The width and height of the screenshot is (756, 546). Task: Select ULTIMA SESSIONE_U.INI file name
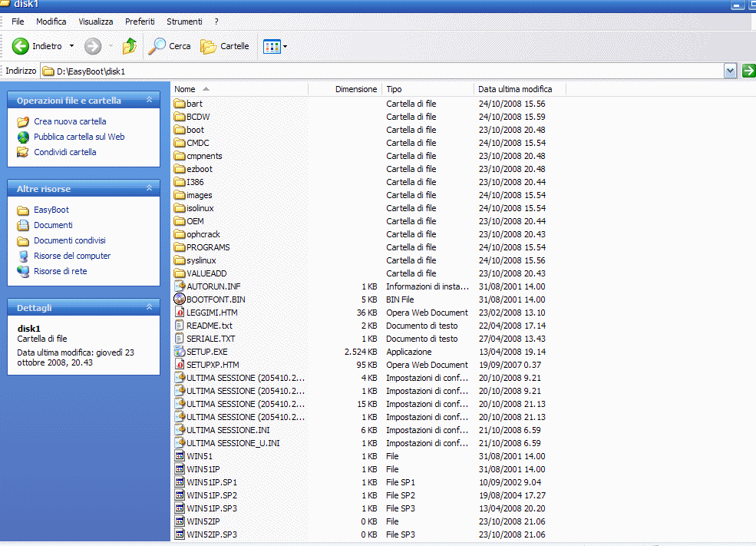(x=233, y=443)
